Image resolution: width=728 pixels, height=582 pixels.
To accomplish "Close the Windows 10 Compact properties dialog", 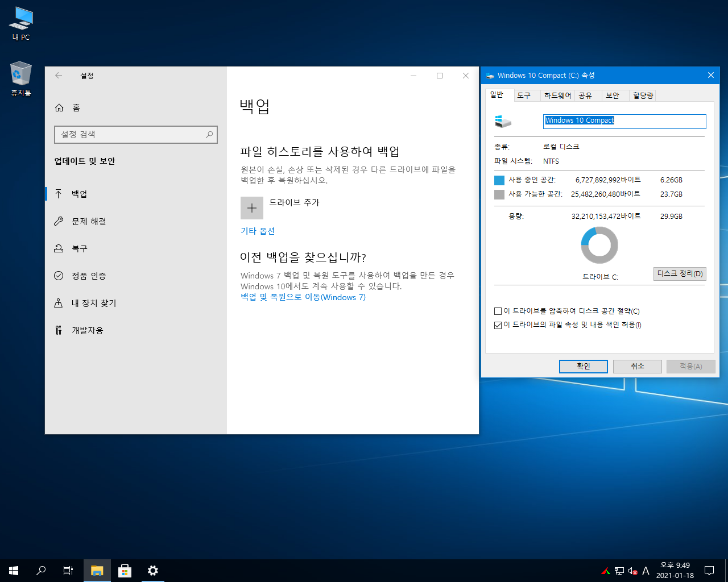I will tap(710, 75).
